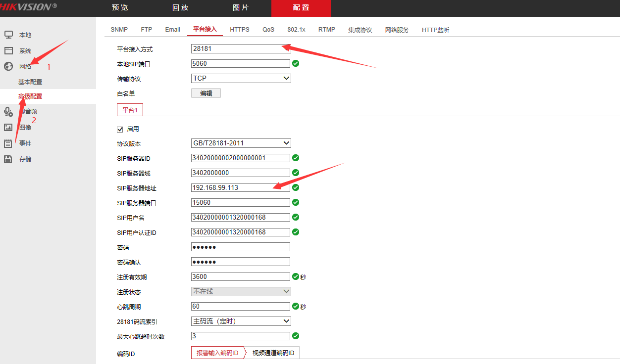
Task: Click green check icon next to 最大心跳超时次数
Action: pos(296,336)
